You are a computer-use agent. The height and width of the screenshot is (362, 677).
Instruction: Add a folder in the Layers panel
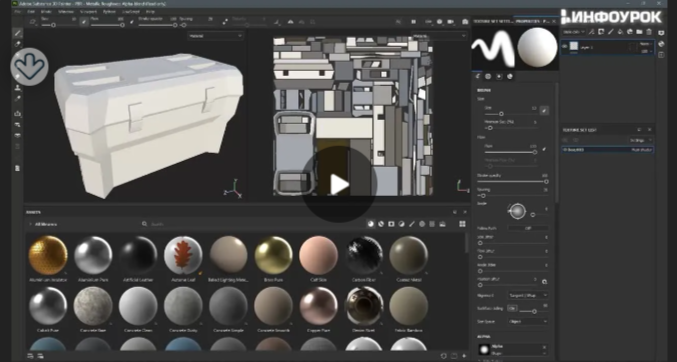pyautogui.click(x=639, y=32)
